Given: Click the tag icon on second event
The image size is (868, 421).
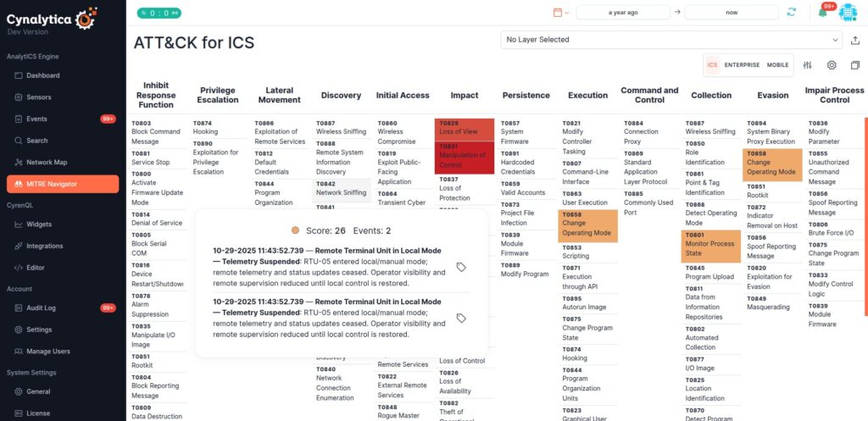Looking at the screenshot, I should click(x=461, y=319).
